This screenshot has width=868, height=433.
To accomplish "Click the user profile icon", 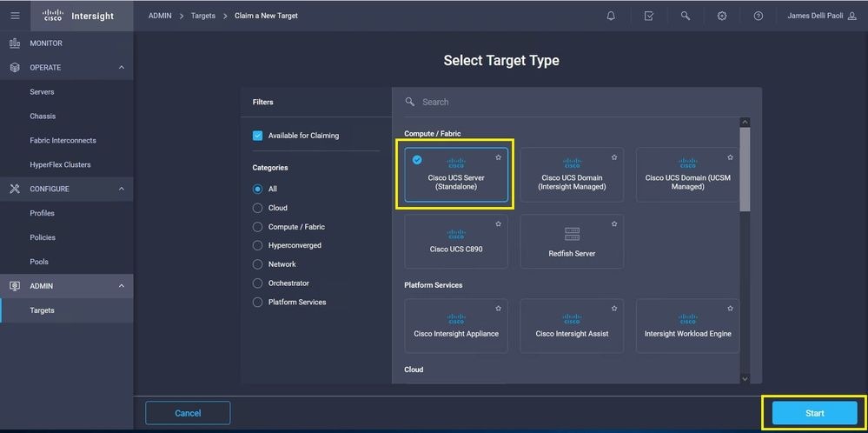I will point(852,16).
